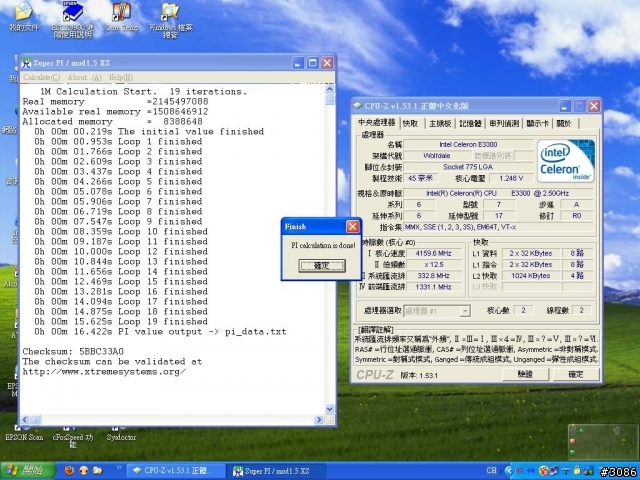Viewport: 640px width, 480px height.
Task: Switch to the 主機板 tab in CPU-Z
Action: coord(440,123)
